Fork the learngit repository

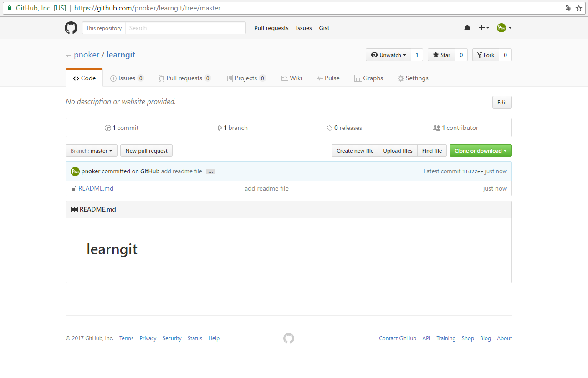(x=486, y=55)
